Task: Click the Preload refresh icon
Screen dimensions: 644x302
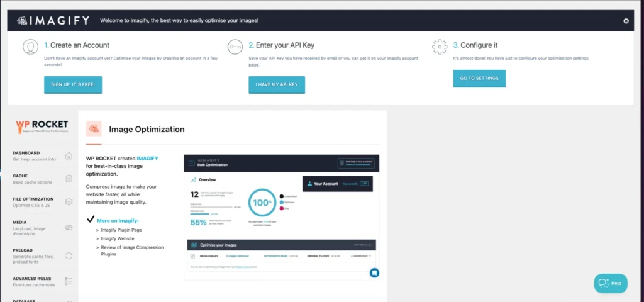Action: pos(69,255)
